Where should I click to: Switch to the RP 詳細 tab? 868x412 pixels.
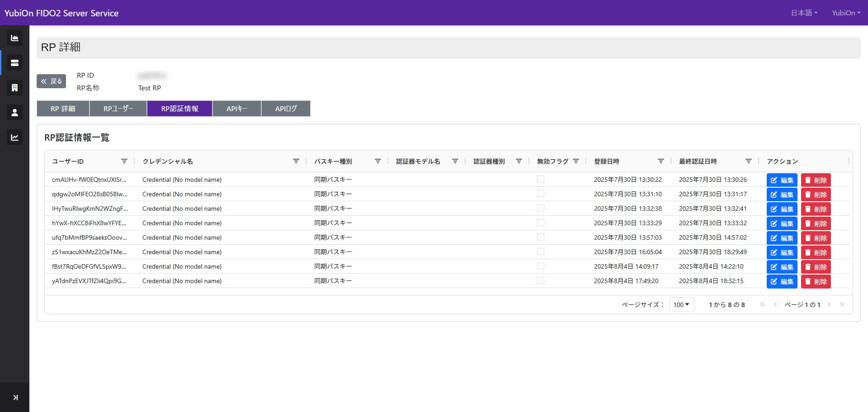tap(63, 109)
